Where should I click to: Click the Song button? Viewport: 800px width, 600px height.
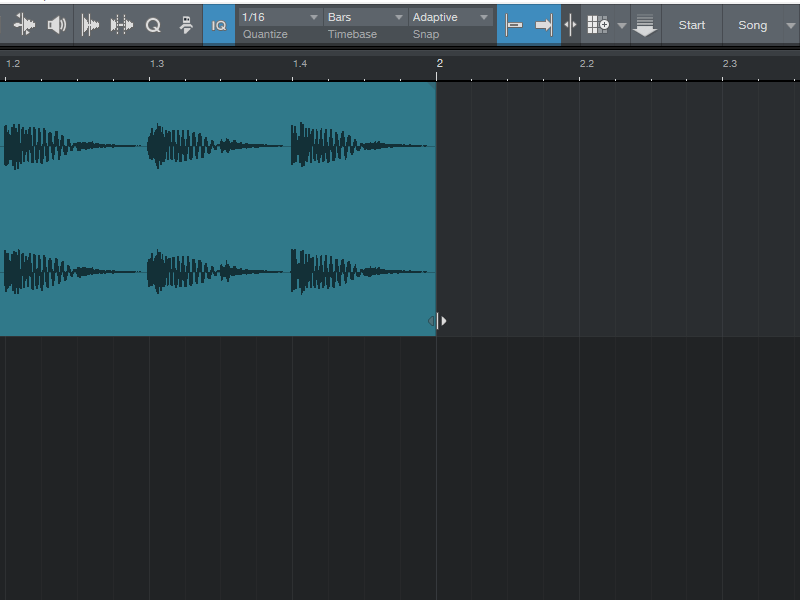752,25
